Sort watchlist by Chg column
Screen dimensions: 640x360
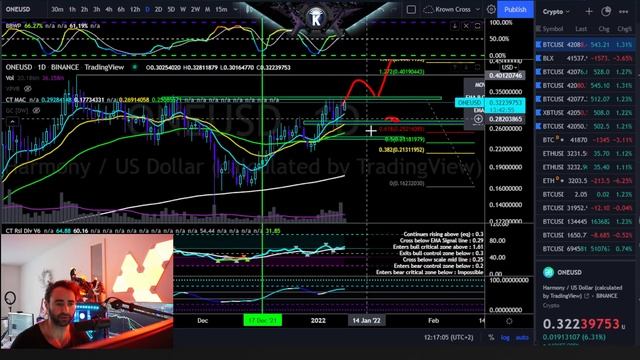click(x=604, y=29)
